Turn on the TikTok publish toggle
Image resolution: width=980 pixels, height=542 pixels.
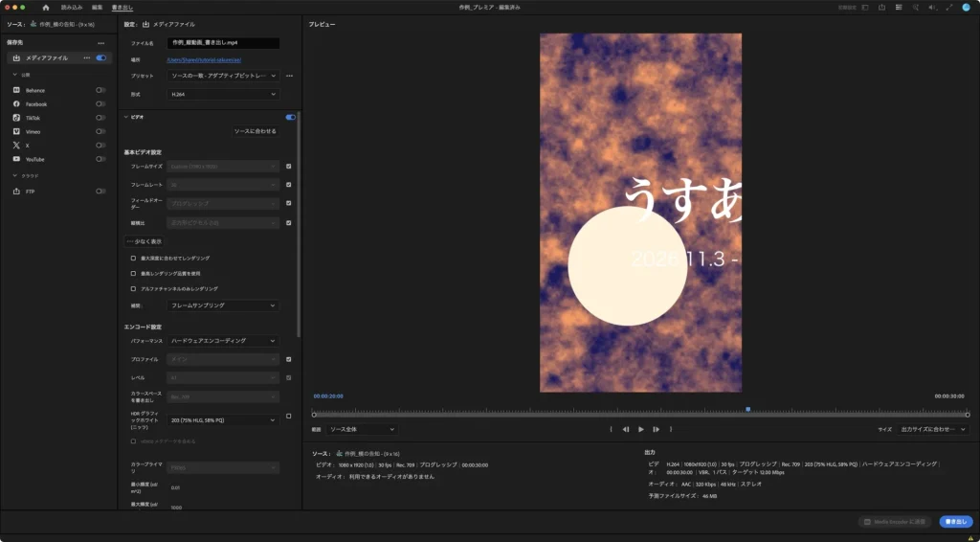[100, 118]
